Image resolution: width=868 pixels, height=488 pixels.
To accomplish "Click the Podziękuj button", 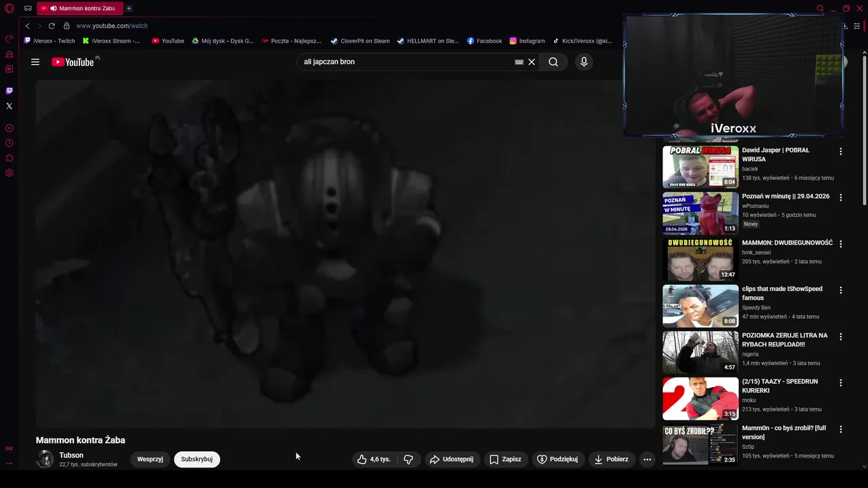I will tap(557, 459).
